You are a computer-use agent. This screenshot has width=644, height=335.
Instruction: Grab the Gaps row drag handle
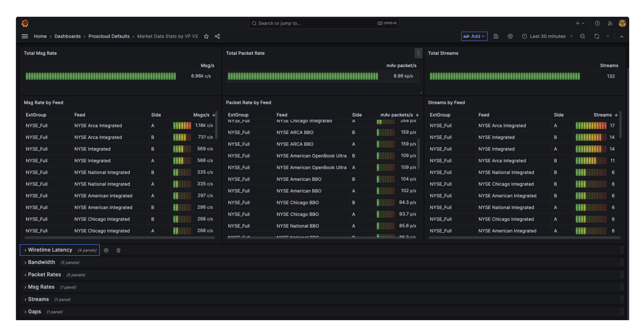[x=622, y=311]
